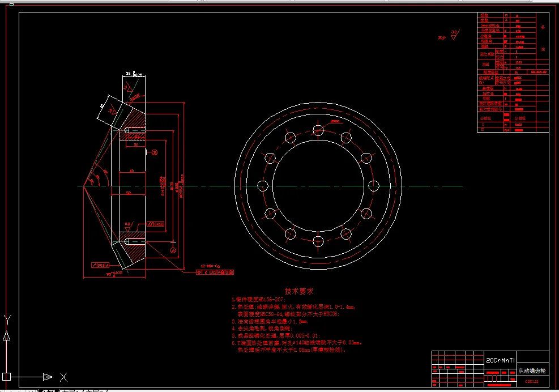Select requirement line 4 on removing burrs

pyautogui.click(x=262, y=329)
